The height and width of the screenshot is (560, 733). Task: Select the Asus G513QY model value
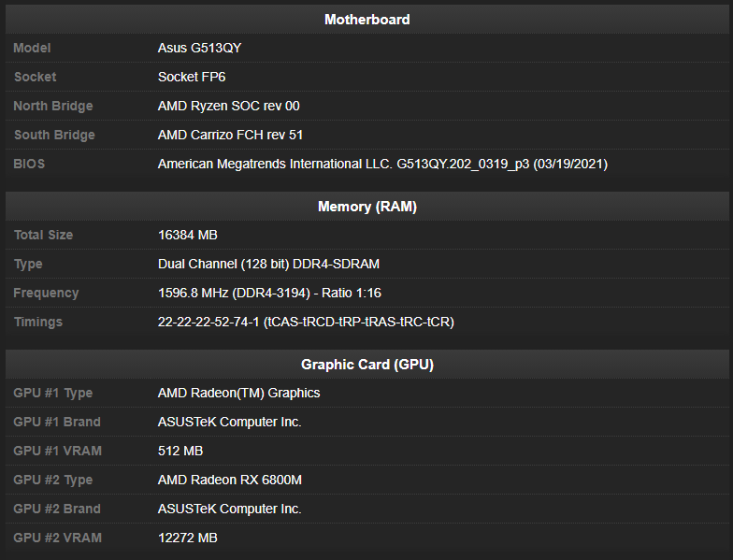click(200, 48)
